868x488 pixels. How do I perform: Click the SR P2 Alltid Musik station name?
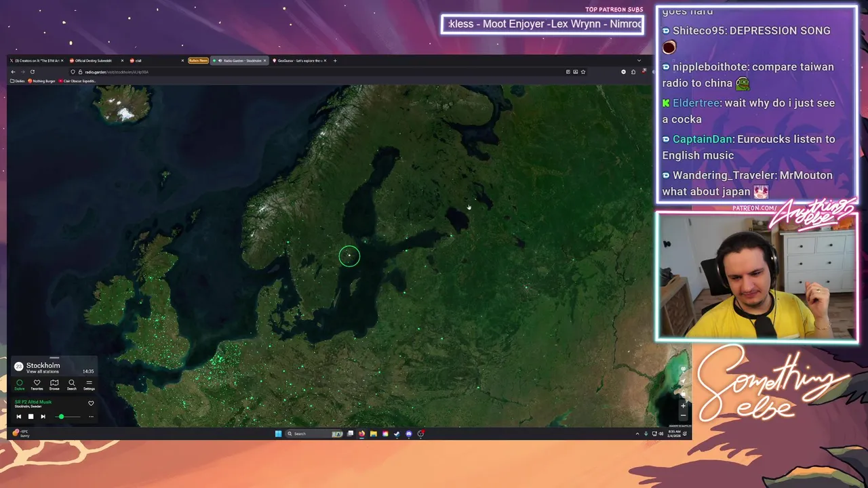(x=33, y=402)
